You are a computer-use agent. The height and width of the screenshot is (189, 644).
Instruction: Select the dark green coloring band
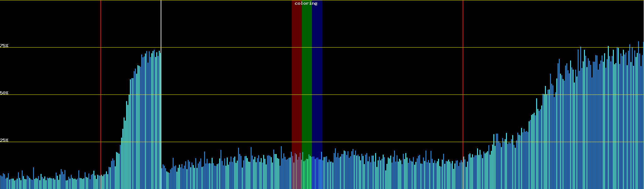pos(307,79)
